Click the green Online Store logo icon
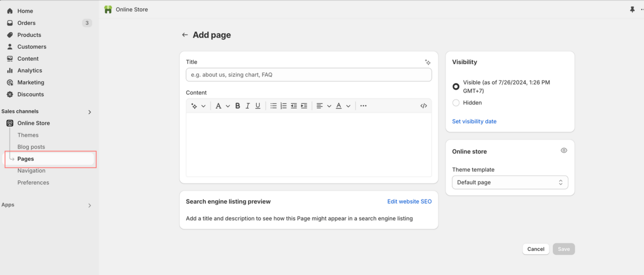Screen dimensions: 644x275 [x=108, y=9]
